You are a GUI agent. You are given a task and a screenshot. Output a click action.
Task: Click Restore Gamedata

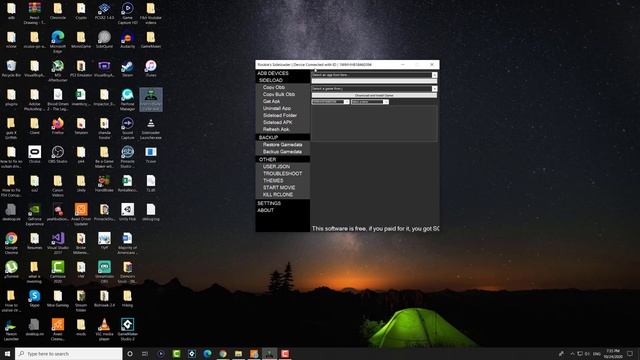pyautogui.click(x=282, y=144)
